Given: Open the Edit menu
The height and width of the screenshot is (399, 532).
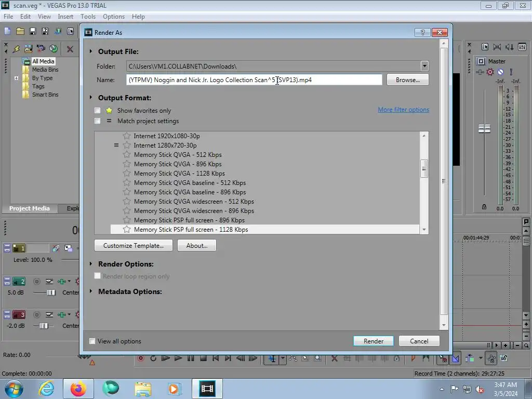Looking at the screenshot, I should tap(25, 17).
